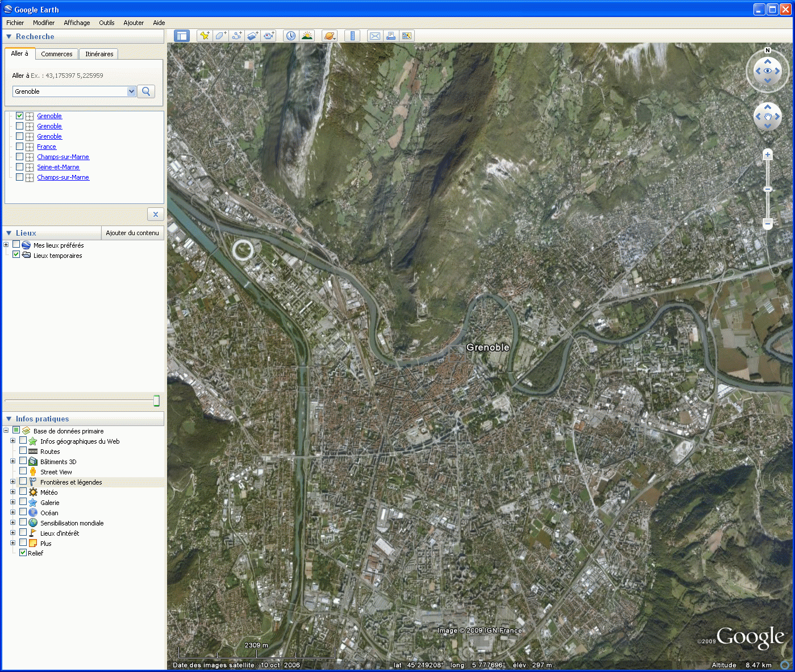Check the France result checkbox

click(x=20, y=146)
